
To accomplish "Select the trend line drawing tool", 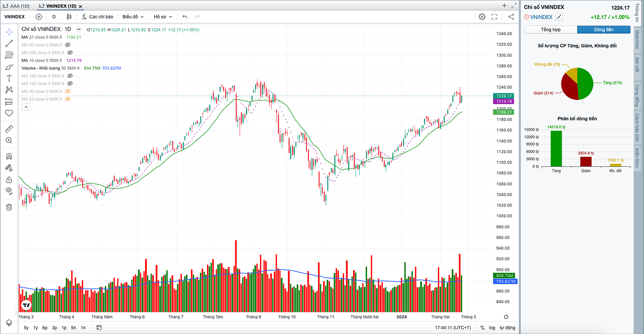I will coord(9,43).
